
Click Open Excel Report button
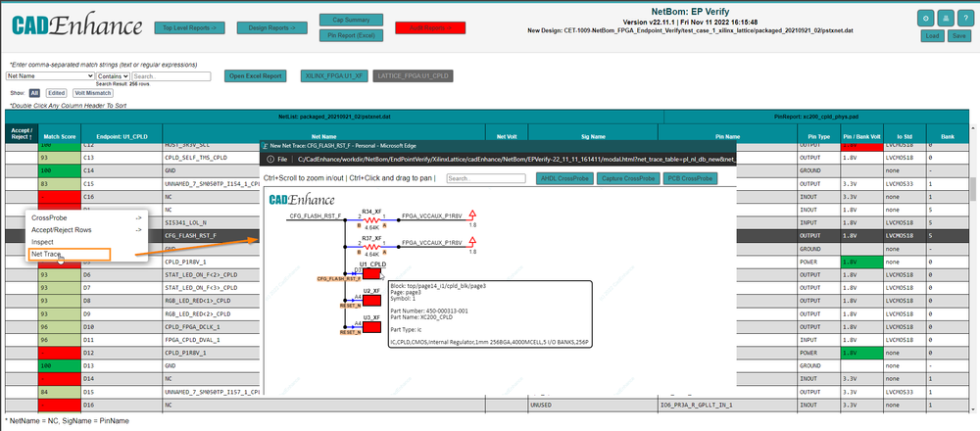click(256, 76)
